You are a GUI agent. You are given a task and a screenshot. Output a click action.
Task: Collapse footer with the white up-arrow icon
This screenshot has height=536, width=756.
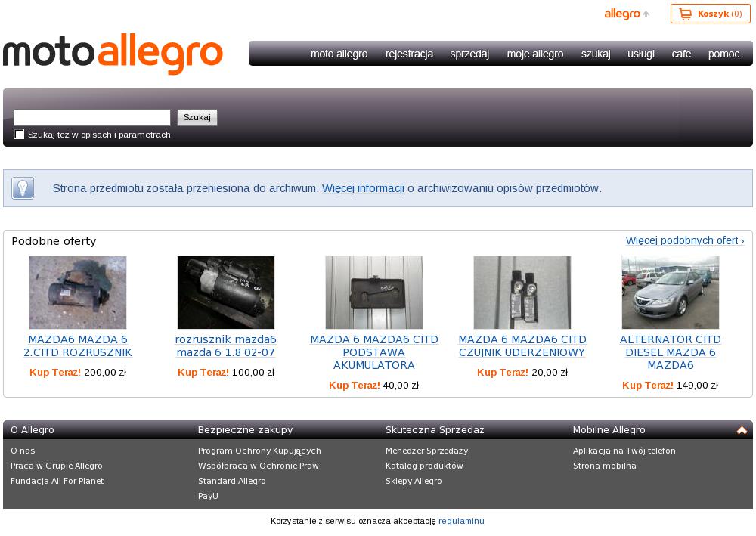[742, 430]
